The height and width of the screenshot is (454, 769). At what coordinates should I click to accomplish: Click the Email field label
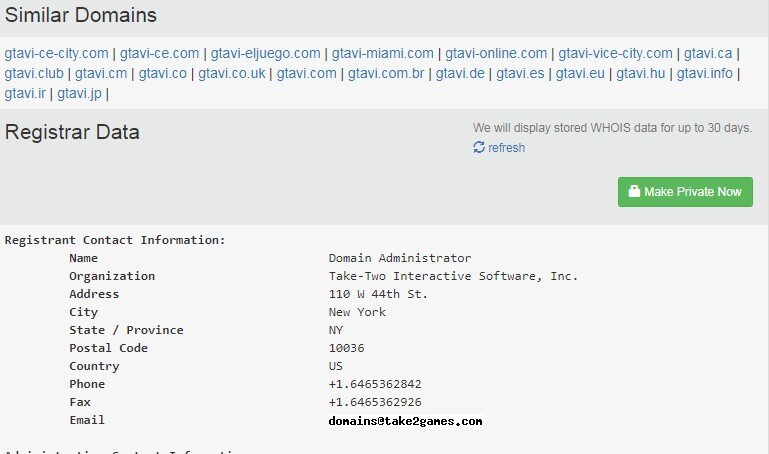point(87,420)
